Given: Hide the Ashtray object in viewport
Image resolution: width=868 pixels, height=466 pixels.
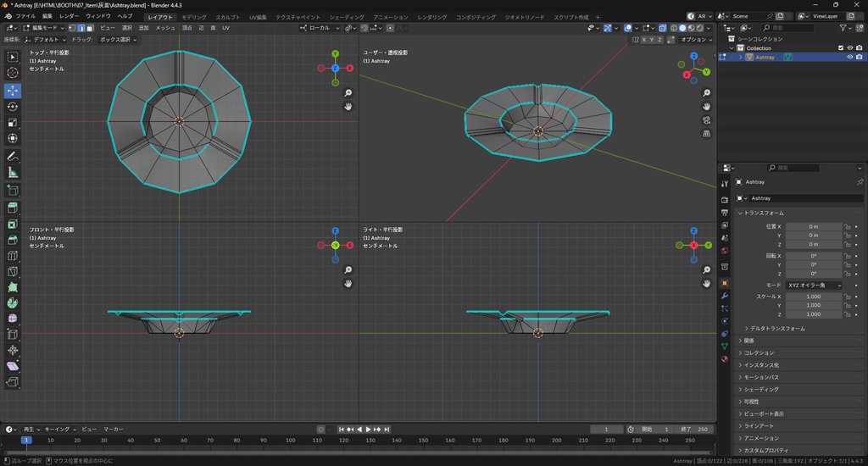Looking at the screenshot, I should 850,57.
